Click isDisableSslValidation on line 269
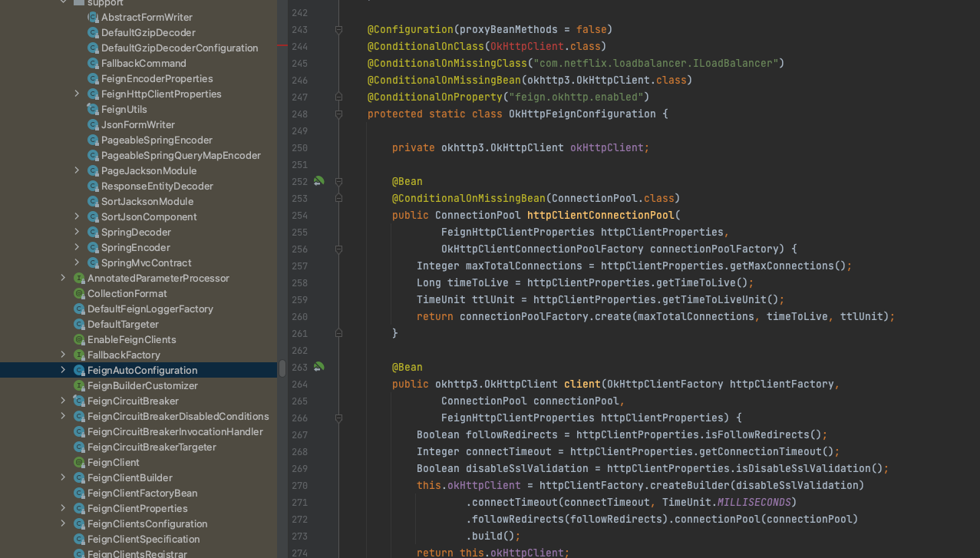This screenshot has width=980, height=558. pos(803,468)
